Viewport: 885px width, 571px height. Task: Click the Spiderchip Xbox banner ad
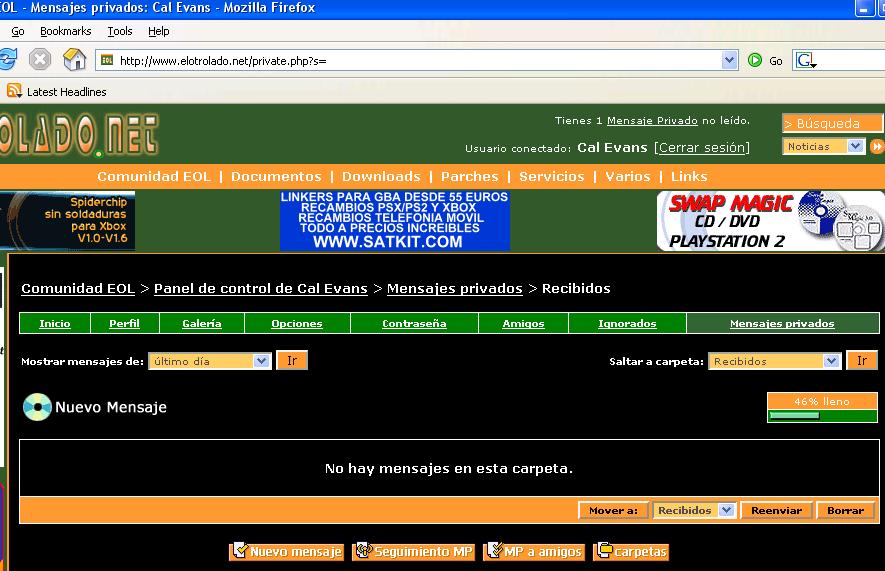(67, 220)
